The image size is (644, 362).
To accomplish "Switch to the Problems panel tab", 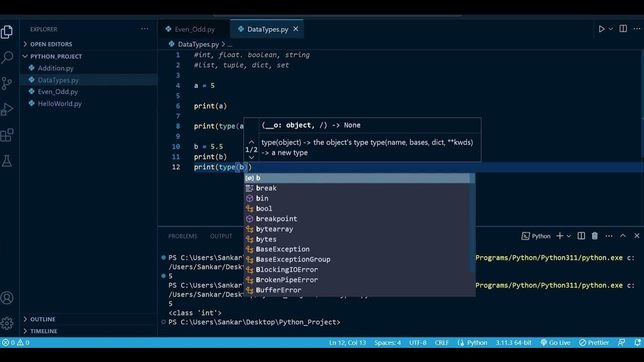I will click(x=183, y=236).
